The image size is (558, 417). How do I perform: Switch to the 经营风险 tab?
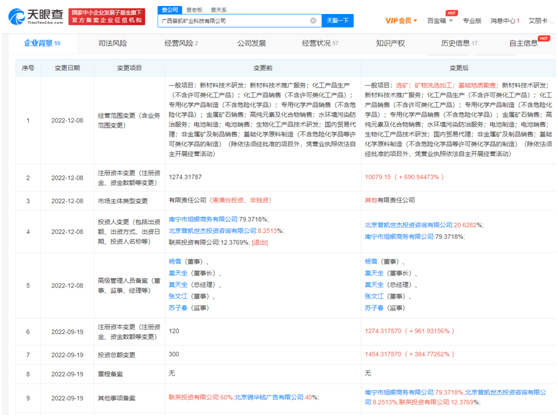pos(181,43)
